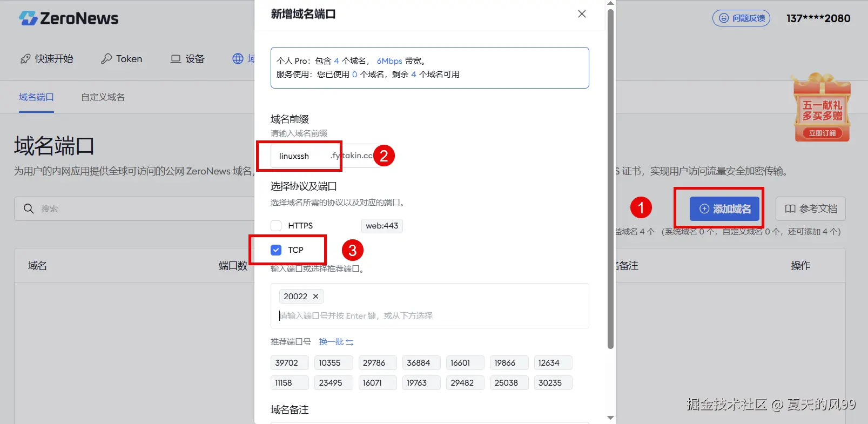Screen dimensions: 868x424
Task: Click the dialog scrollbar thumb
Action: point(610,178)
